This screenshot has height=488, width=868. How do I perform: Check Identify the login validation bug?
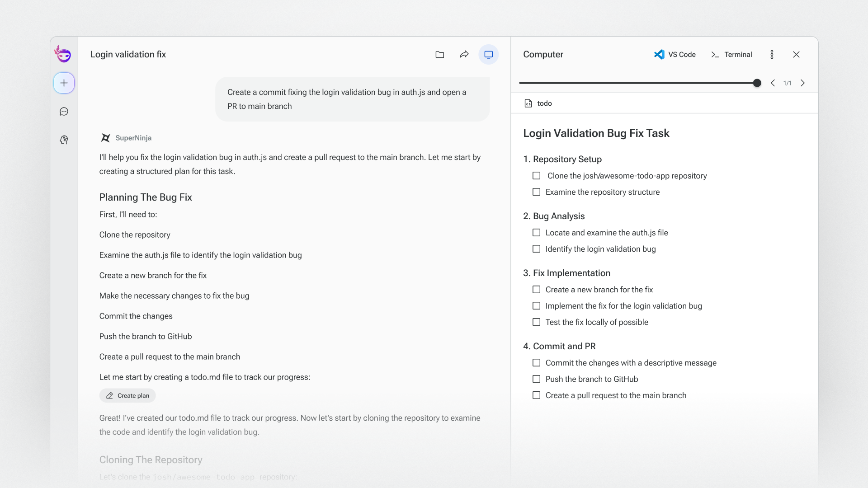click(x=536, y=249)
